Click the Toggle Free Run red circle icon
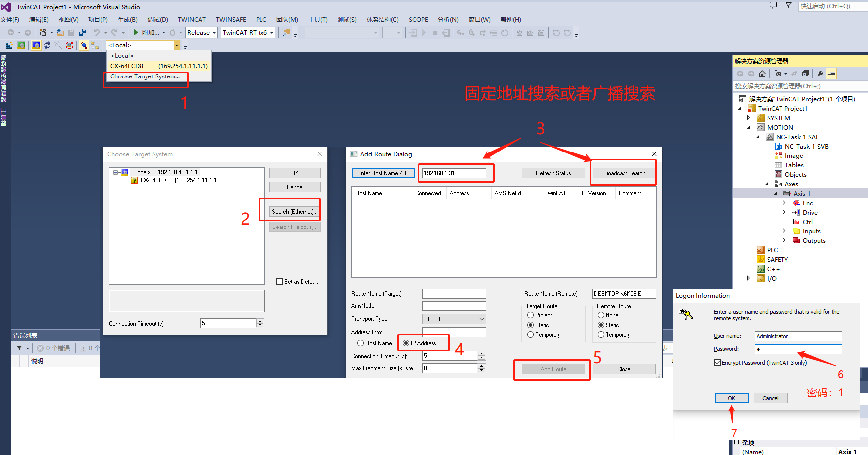This screenshot has width=868, height=455. (70, 45)
